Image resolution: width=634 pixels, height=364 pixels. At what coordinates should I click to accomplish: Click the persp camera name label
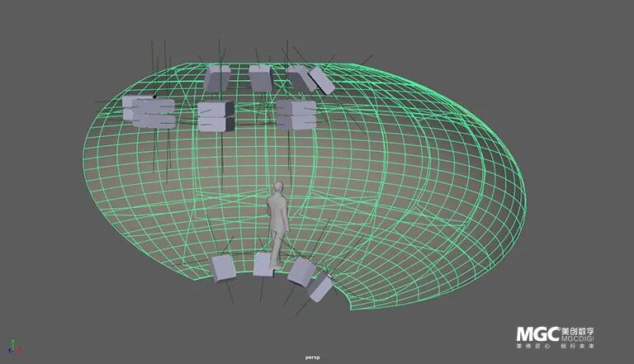pos(312,357)
